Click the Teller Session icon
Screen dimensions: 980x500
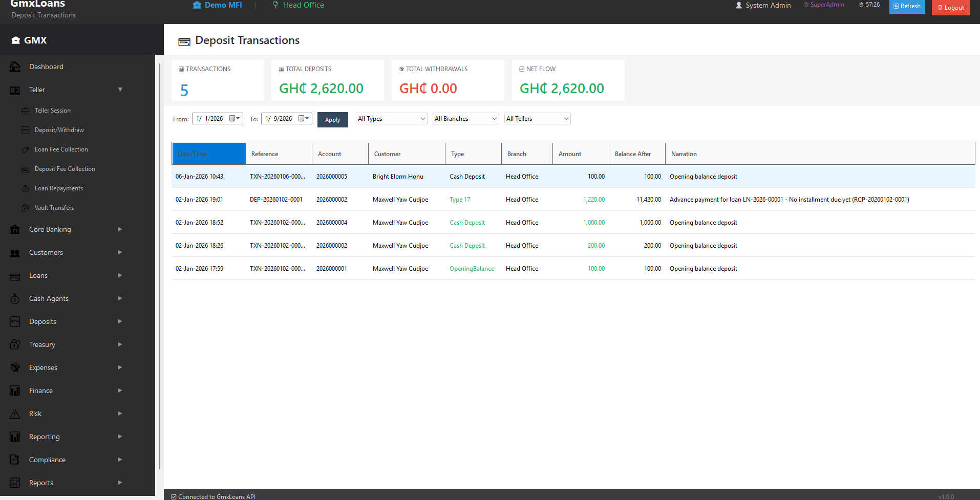(25, 111)
